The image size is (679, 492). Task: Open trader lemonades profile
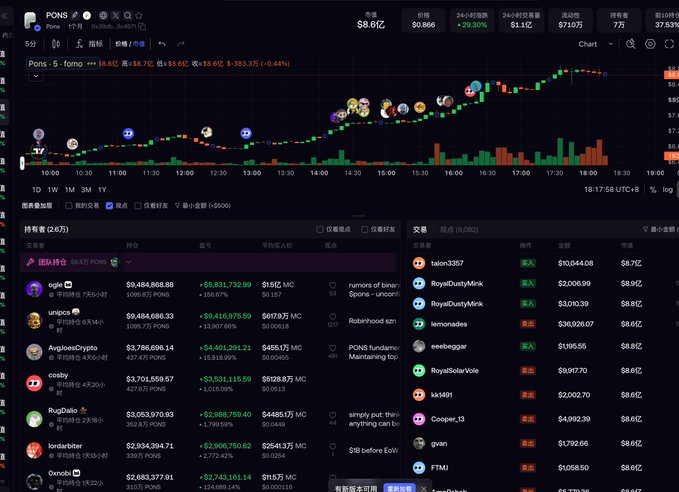pos(449,324)
